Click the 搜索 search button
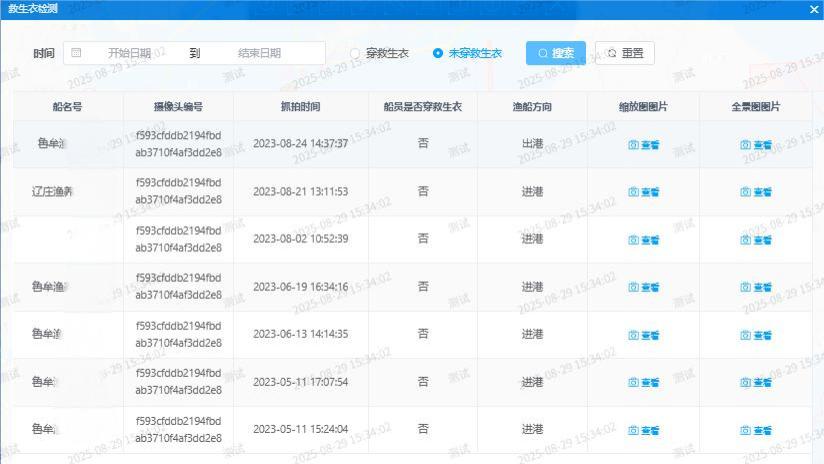 point(555,53)
